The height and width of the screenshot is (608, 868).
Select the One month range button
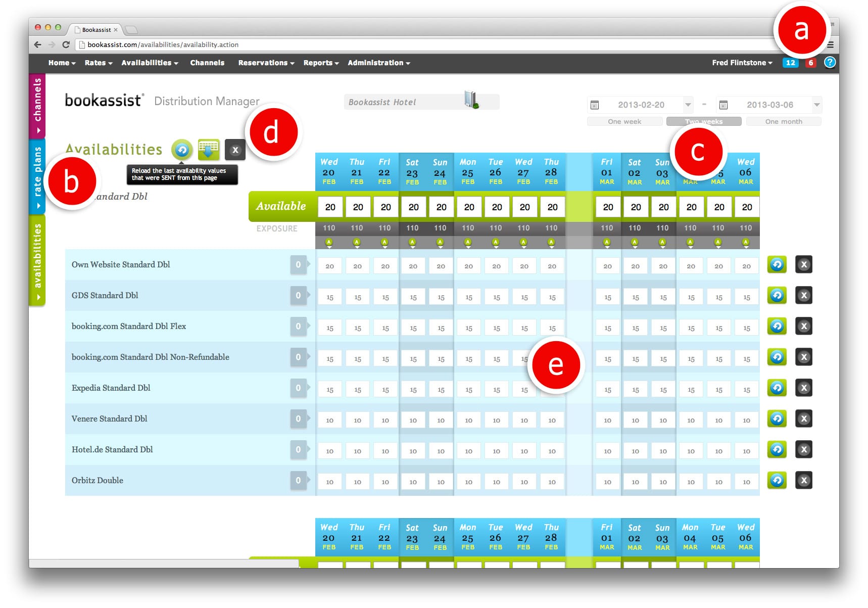coord(784,121)
